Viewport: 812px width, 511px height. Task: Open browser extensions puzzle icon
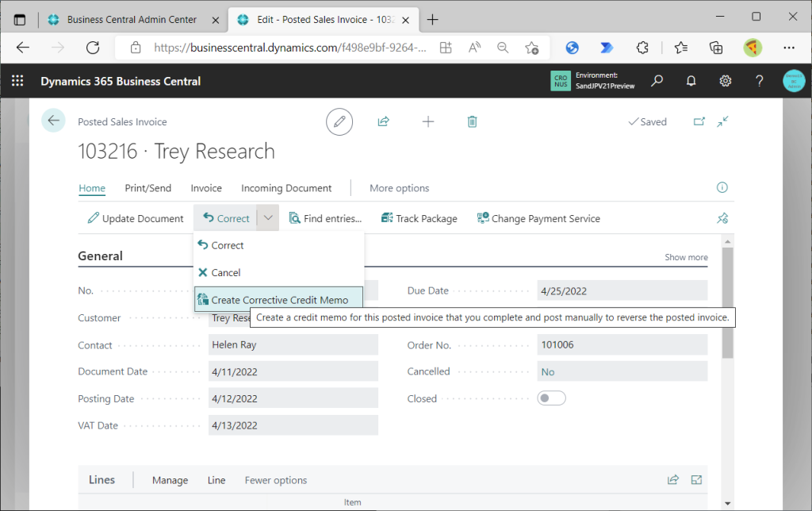coord(642,48)
